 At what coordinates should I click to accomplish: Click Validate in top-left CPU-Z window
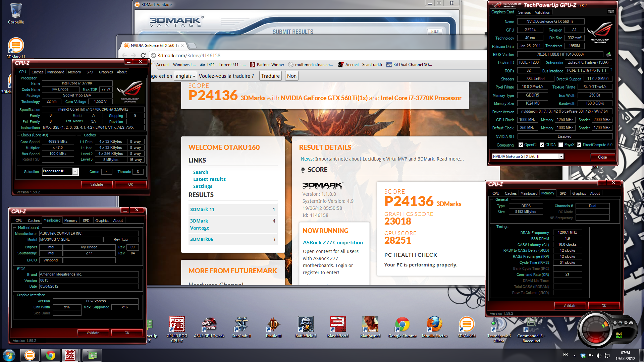click(97, 184)
